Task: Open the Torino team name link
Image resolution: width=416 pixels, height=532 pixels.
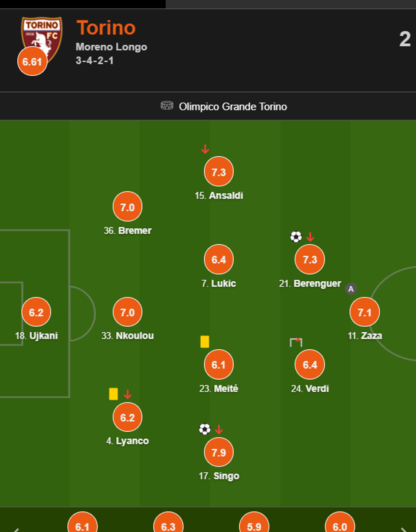Action: click(106, 28)
